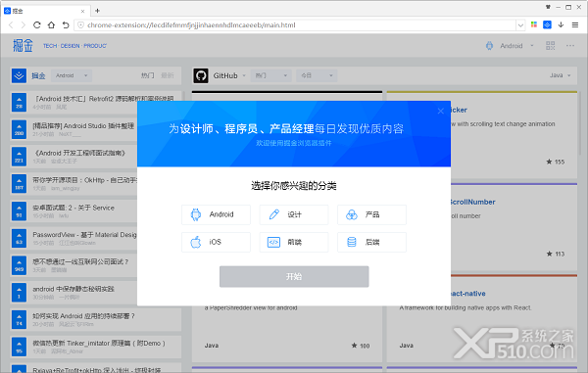Click the page vertical scrollbar
The width and height of the screenshot is (588, 373).
pos(581,123)
